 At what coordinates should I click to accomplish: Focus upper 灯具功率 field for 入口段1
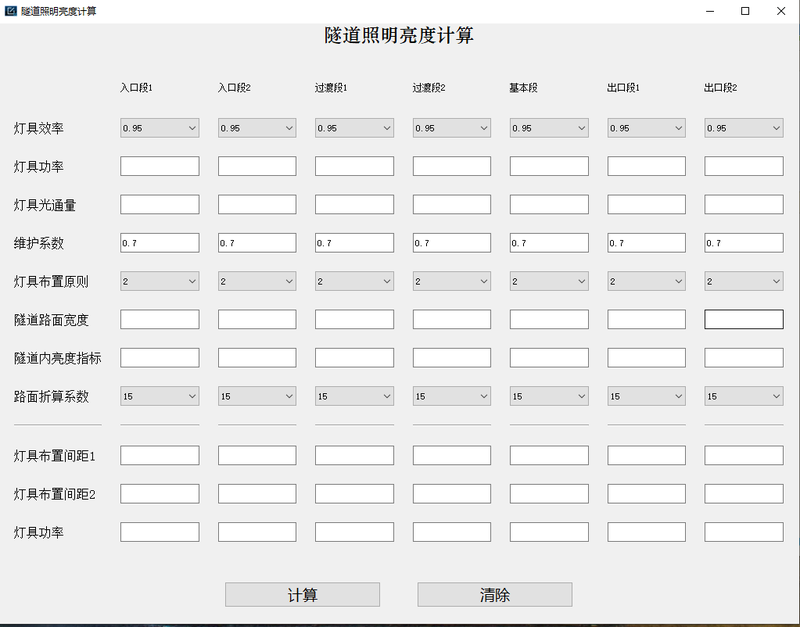point(160,166)
